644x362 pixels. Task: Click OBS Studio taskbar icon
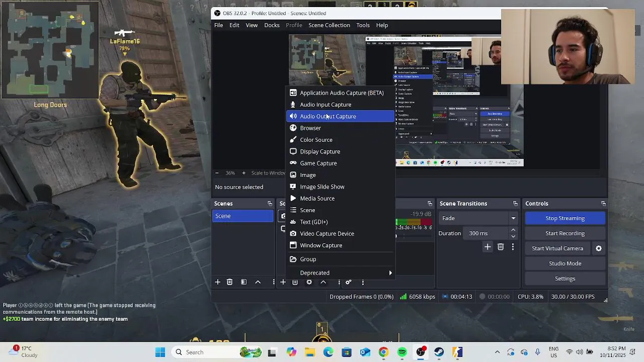(x=421, y=352)
